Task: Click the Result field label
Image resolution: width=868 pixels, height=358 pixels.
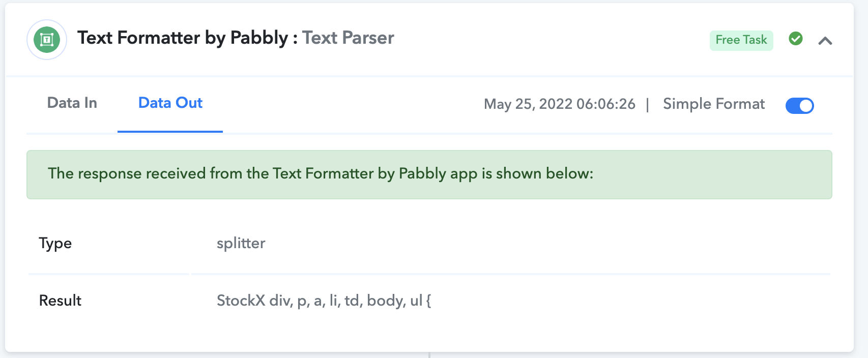Action: [60, 301]
